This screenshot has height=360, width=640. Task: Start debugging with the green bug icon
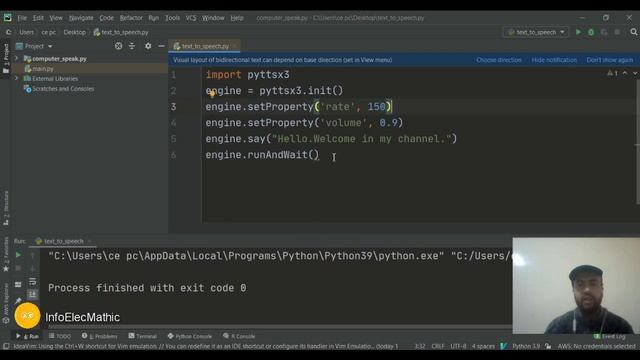tap(591, 32)
